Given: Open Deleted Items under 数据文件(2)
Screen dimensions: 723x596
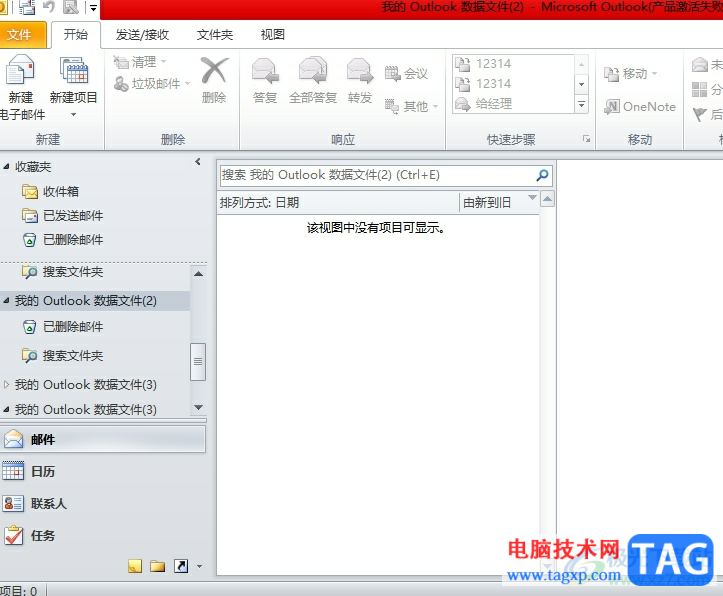Looking at the screenshot, I should pos(63,327).
